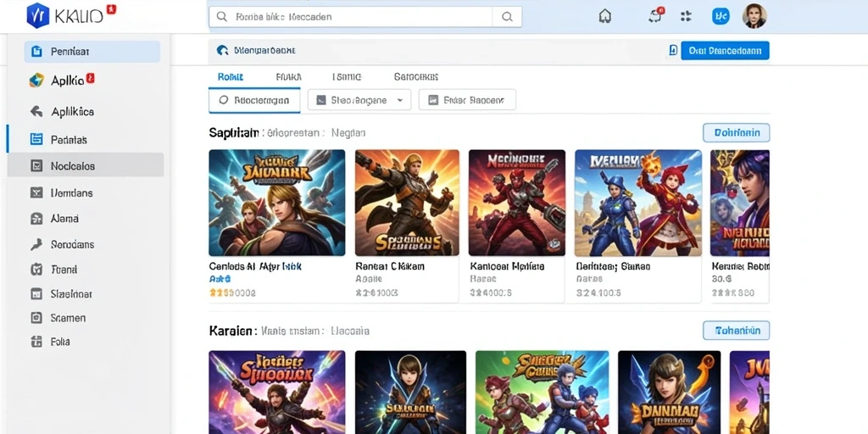Screen dimensions: 868x434
Task: Select the Padatas sidebar icon
Action: [x=36, y=140]
